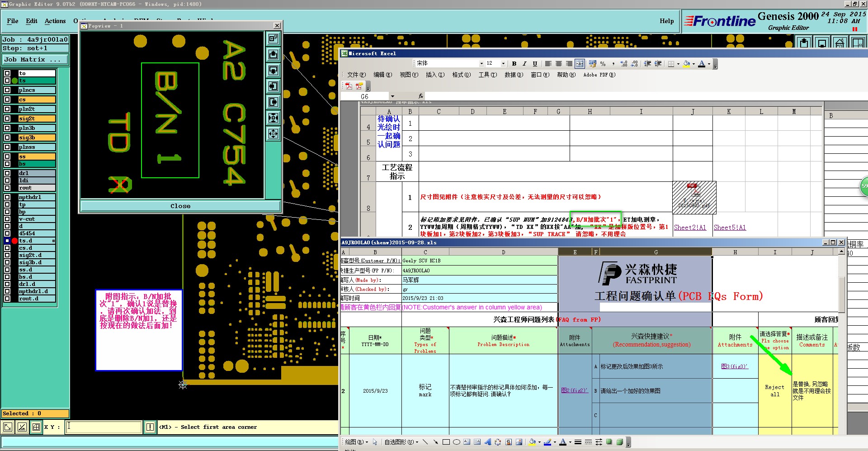868x451 pixels.
Task: Click the Popview zoom in icon
Action: pyautogui.click(x=273, y=118)
